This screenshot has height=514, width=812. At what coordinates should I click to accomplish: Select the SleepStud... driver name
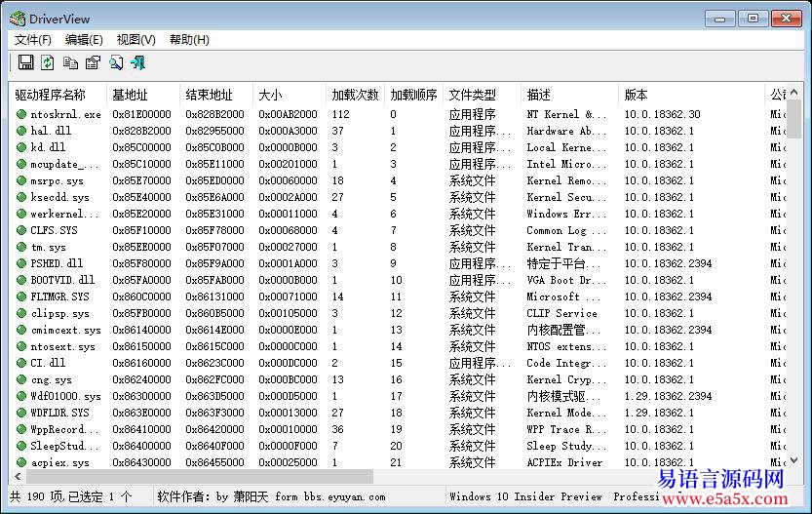(64, 446)
